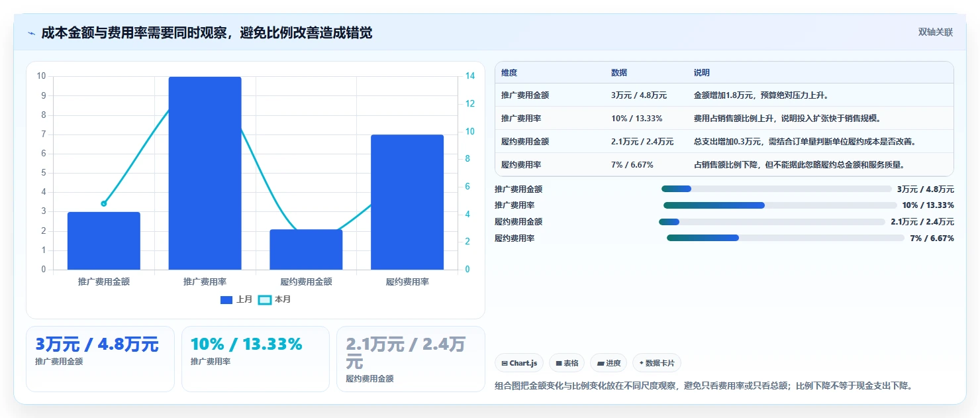Image resolution: width=980 pixels, height=418 pixels.
Task: Toggle the 本月 legend series
Action: pyautogui.click(x=274, y=299)
